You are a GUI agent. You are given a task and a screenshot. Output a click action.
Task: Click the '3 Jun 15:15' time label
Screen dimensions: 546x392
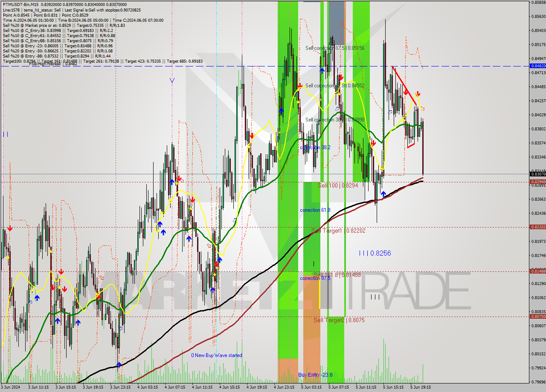(x=67, y=388)
